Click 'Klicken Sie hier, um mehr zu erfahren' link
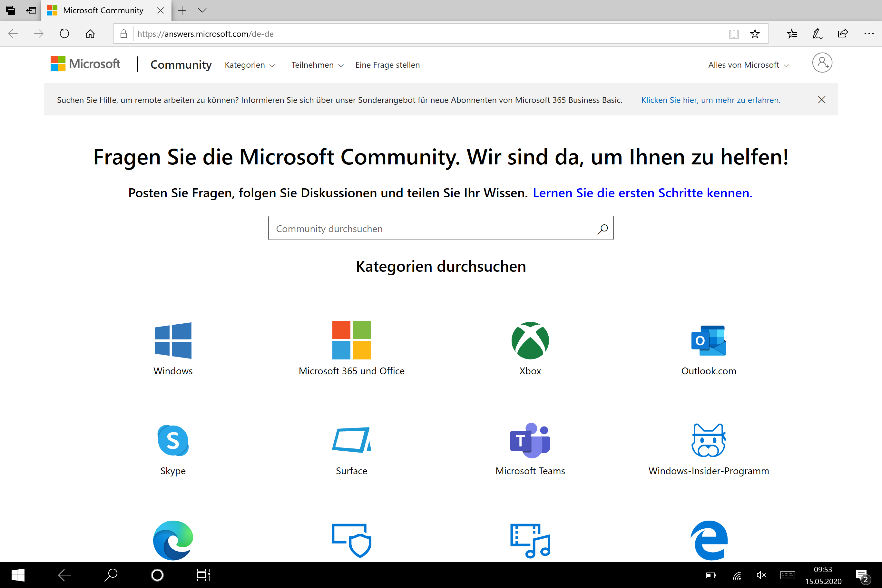The width and height of the screenshot is (882, 588). tap(710, 100)
